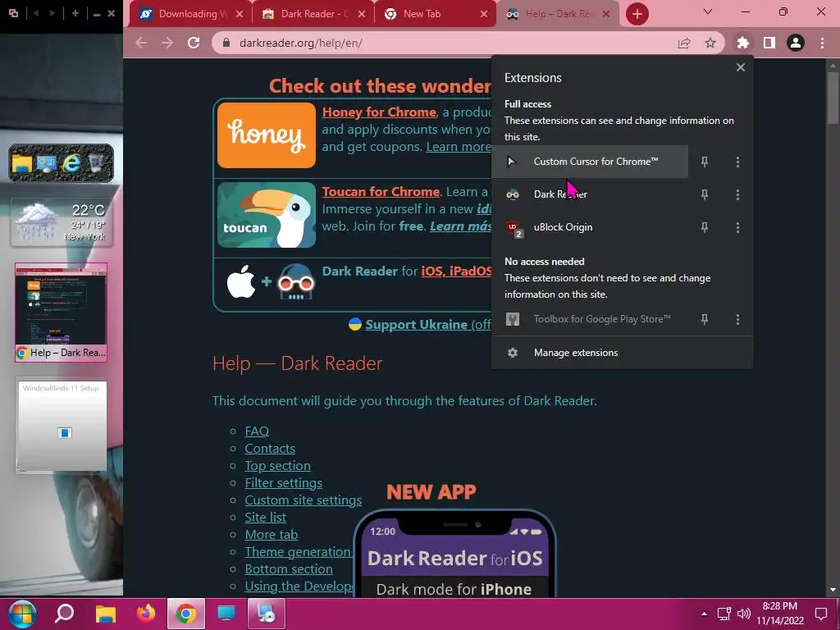Pin Custom Cursor for Chrome extension
This screenshot has height=630, width=840.
[705, 162]
